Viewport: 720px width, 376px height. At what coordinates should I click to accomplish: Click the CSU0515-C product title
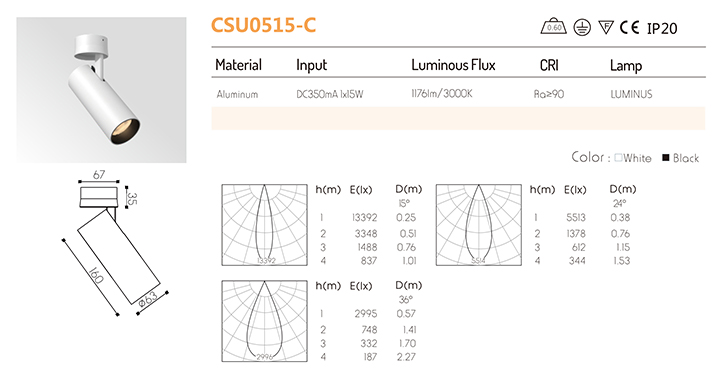tap(264, 25)
